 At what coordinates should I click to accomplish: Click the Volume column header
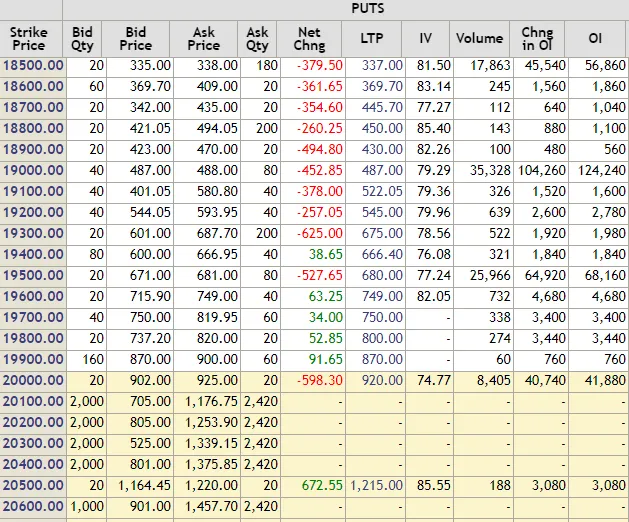pyautogui.click(x=479, y=39)
